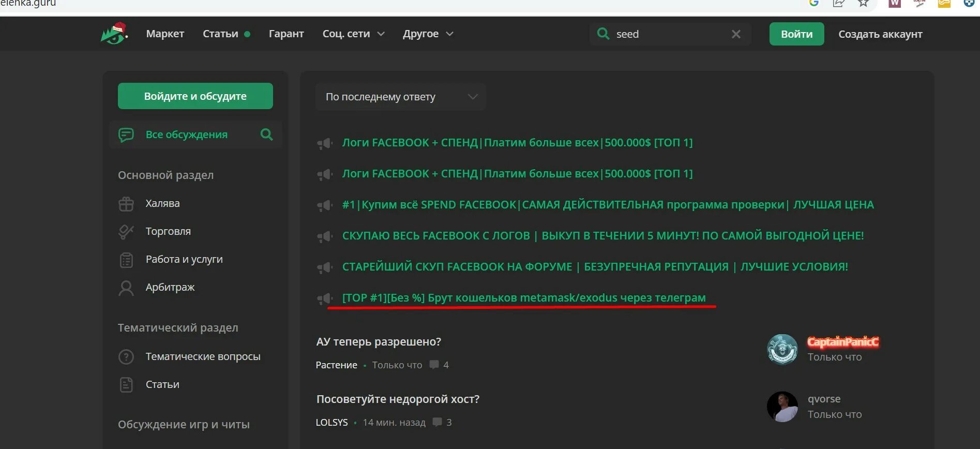Click the document icon next to sidebar Статьи
Viewport: 980px width, 449px height.
126,385
